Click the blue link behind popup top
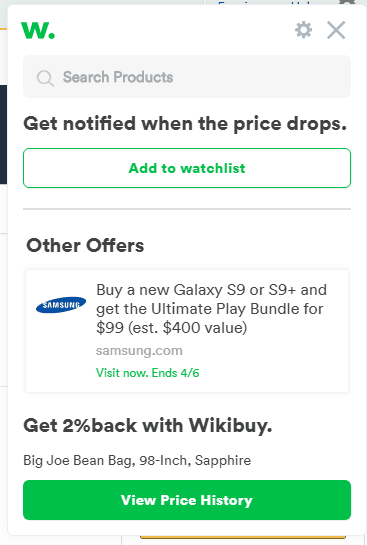The width and height of the screenshot is (367, 545). click(264, 3)
